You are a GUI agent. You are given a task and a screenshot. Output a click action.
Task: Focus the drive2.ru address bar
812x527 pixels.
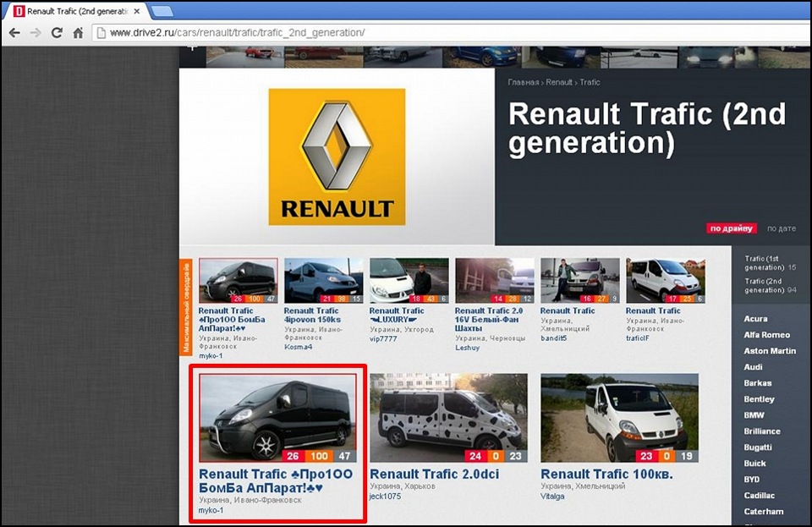(451, 33)
